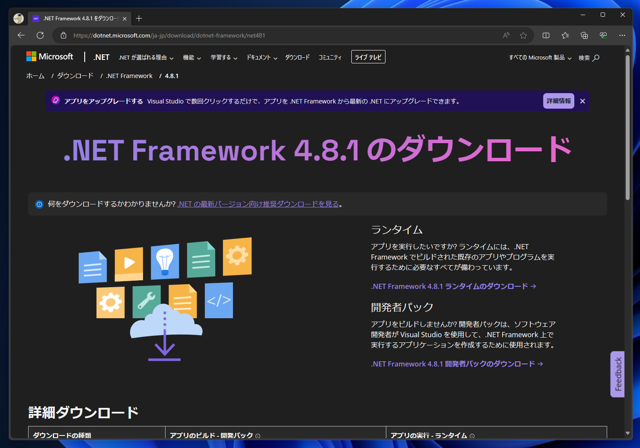Go to ホーム breadcrumb
Viewport: 640px width, 448px height.
35,76
